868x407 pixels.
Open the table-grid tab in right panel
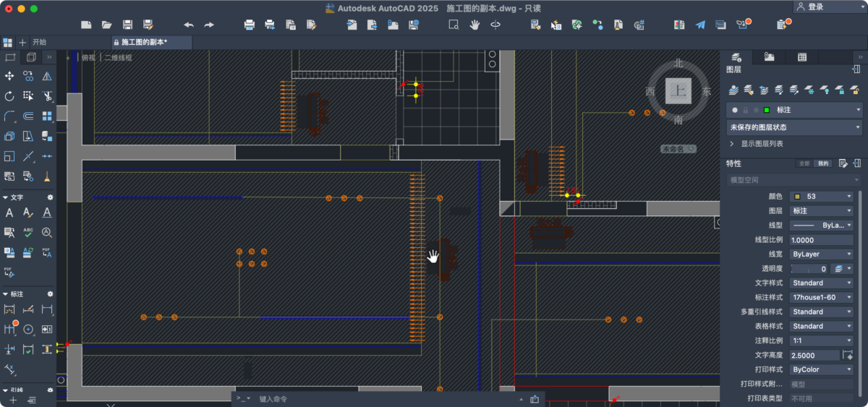pyautogui.click(x=802, y=56)
